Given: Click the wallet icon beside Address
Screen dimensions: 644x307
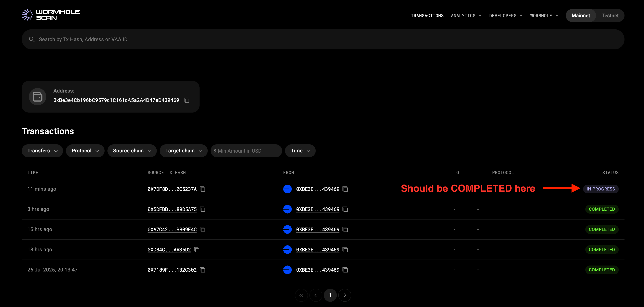Looking at the screenshot, I should 38,97.
